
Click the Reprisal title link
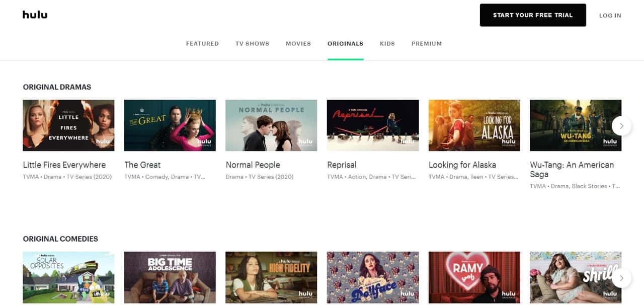click(x=342, y=165)
